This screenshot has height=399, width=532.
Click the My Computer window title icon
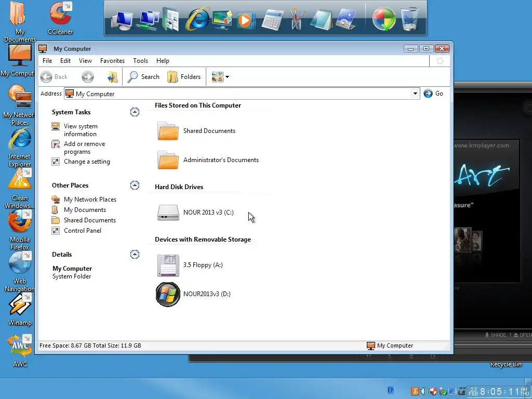click(43, 49)
